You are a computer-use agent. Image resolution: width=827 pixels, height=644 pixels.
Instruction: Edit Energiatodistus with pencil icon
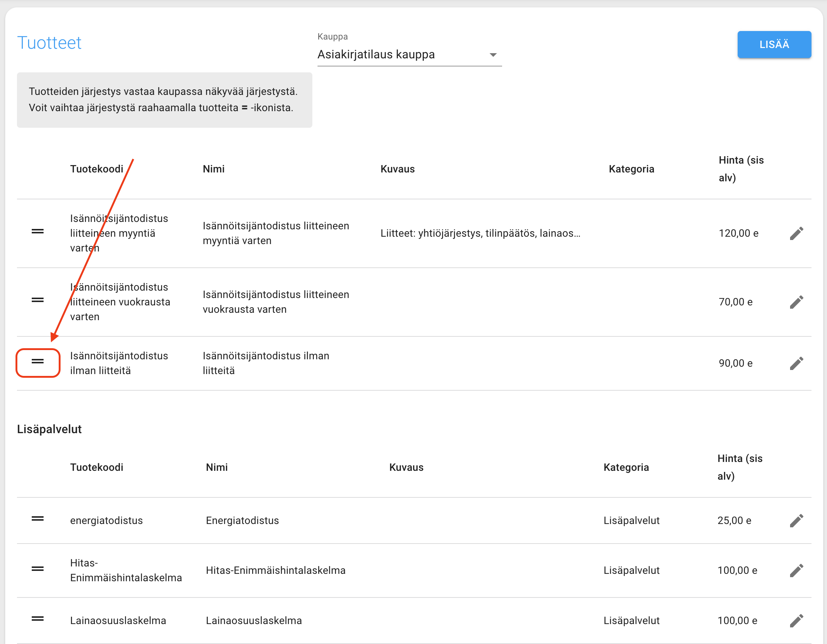pyautogui.click(x=796, y=521)
